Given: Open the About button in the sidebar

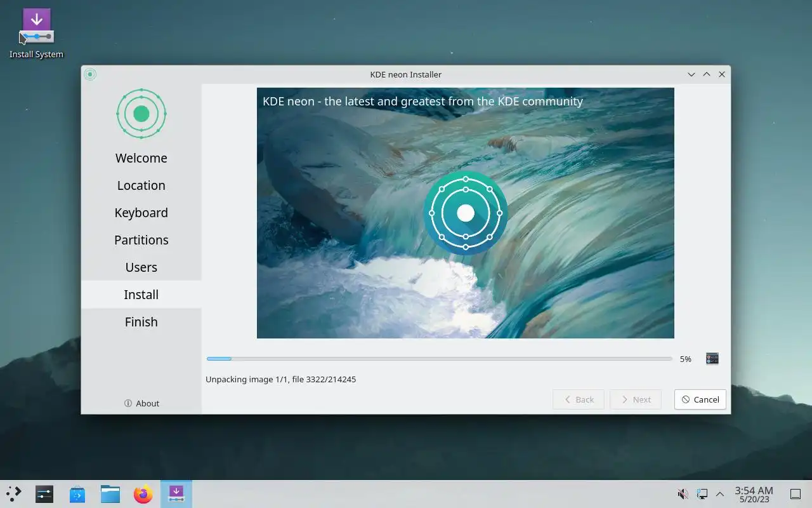Looking at the screenshot, I should (141, 403).
